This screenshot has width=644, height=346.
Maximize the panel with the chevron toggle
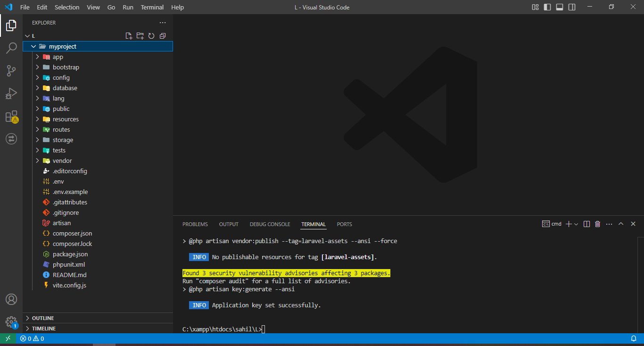621,224
